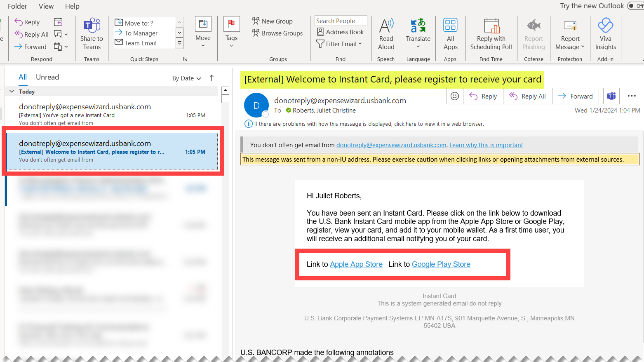Reverse sort order with the up arrow

coord(212,78)
